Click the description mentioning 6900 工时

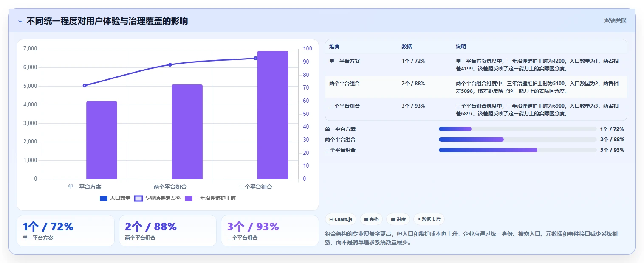click(537, 109)
